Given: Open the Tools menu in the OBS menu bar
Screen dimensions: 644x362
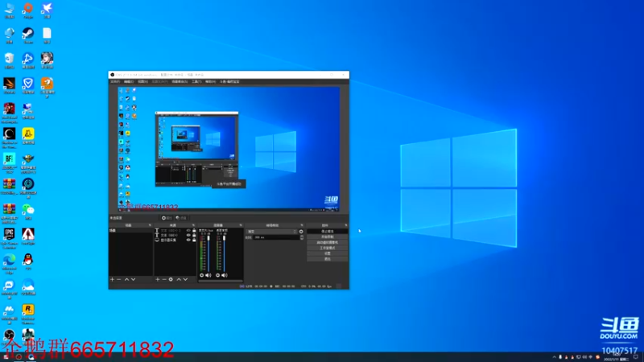Looking at the screenshot, I should (x=196, y=82).
